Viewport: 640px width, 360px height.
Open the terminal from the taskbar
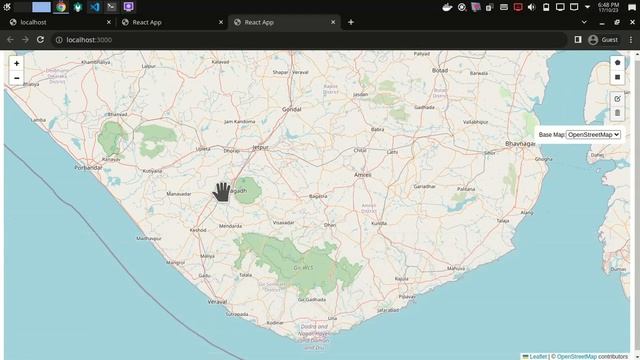point(111,7)
